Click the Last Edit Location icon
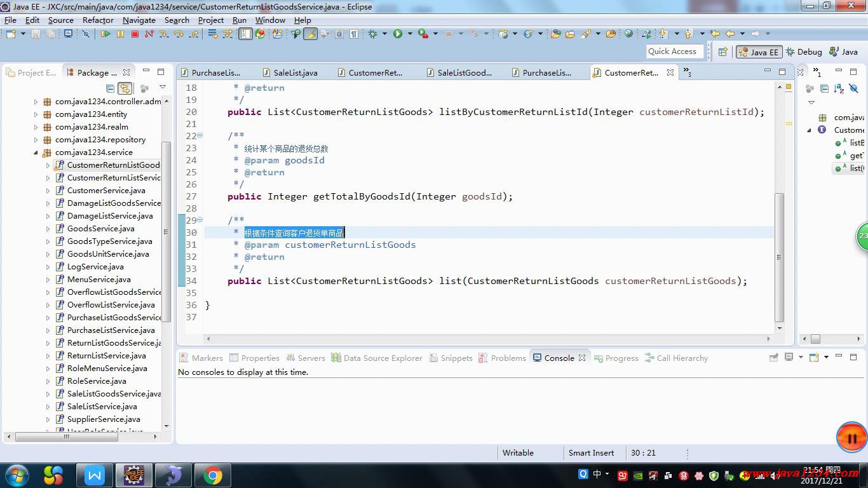 coord(715,34)
